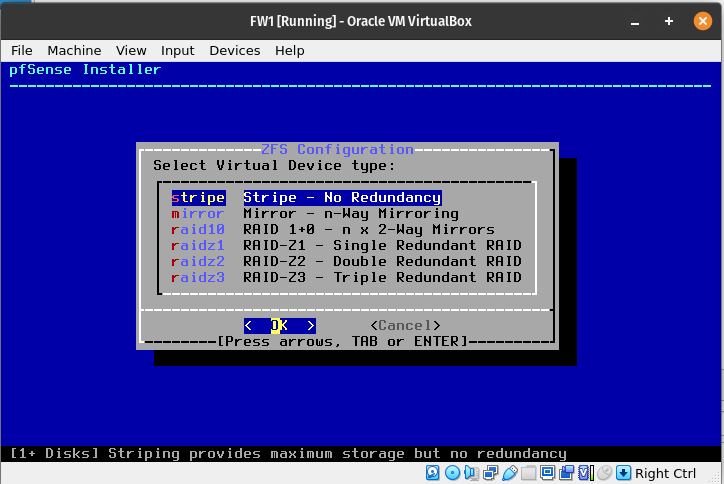This screenshot has width=724, height=484.
Task: Click the pfSense Installer title text
Action: [x=85, y=70]
